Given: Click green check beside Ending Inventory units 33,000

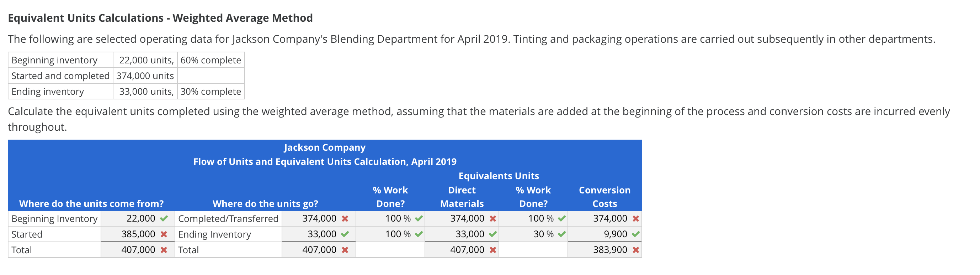Looking at the screenshot, I should pos(345,234).
